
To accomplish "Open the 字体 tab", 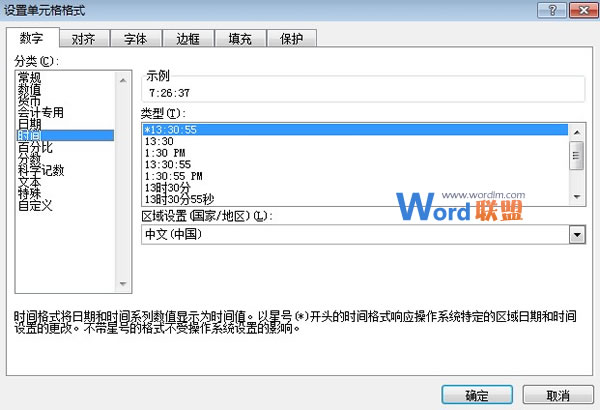I will (134, 39).
